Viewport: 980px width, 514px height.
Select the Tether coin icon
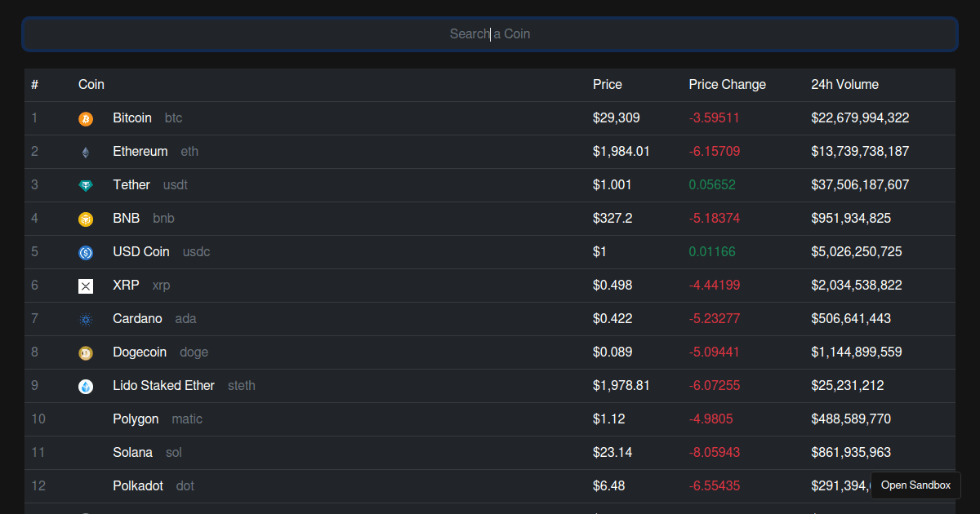point(86,186)
